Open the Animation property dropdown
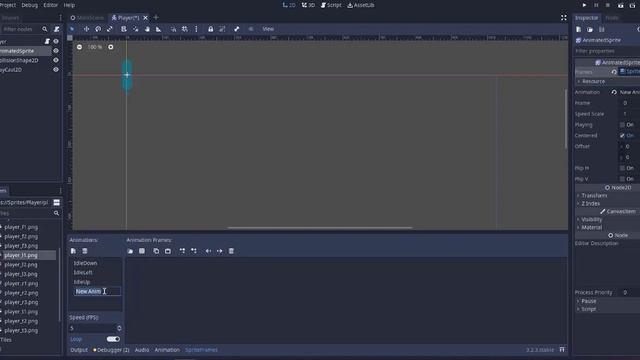 coord(630,92)
